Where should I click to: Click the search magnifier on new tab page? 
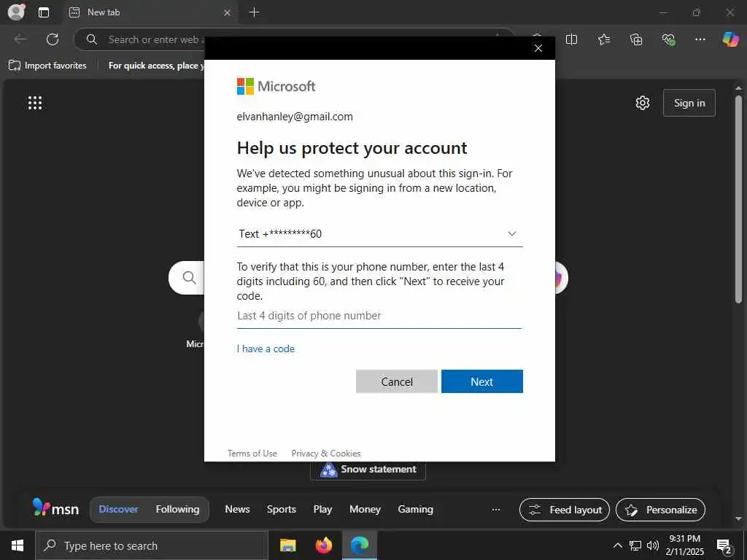(189, 278)
